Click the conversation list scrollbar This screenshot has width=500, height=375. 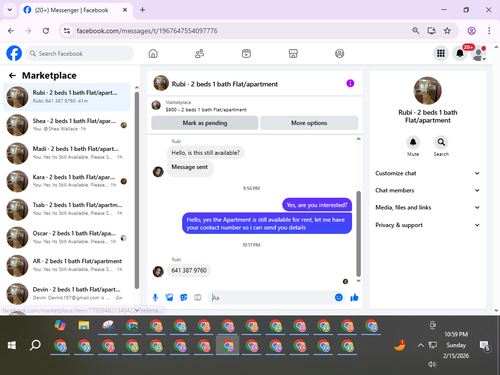(137, 190)
